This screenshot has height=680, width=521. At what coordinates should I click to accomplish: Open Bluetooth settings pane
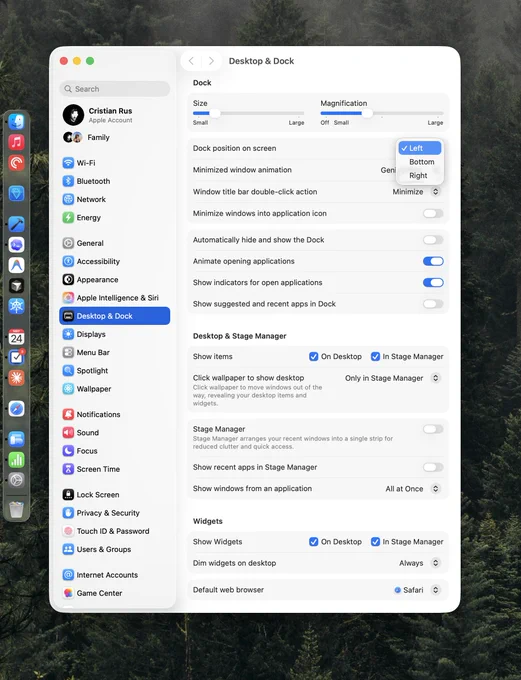pyautogui.click(x=115, y=181)
